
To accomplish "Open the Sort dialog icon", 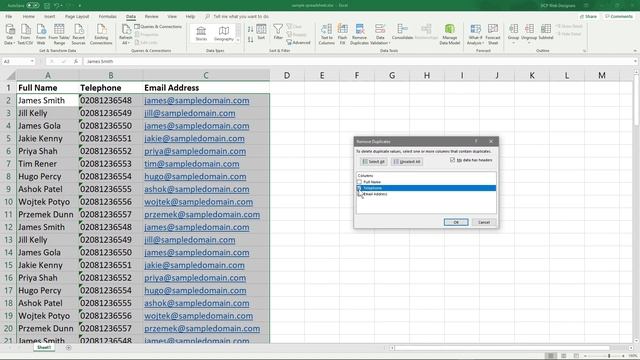I will [261, 32].
